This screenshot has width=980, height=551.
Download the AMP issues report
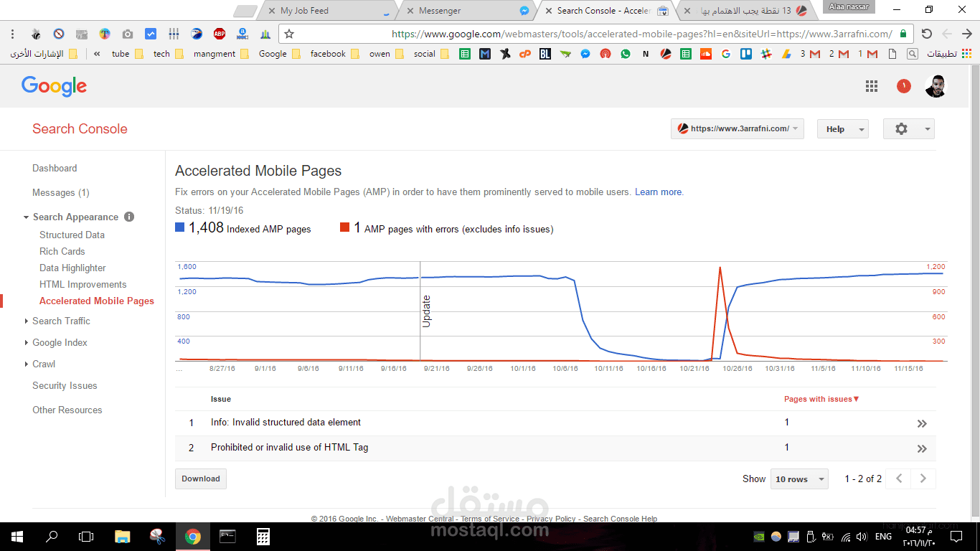pos(201,479)
